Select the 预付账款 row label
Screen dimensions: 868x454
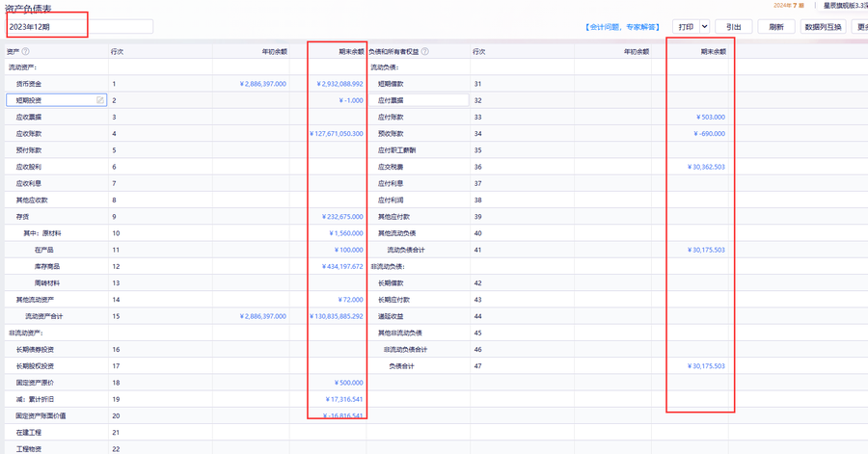click(29, 150)
